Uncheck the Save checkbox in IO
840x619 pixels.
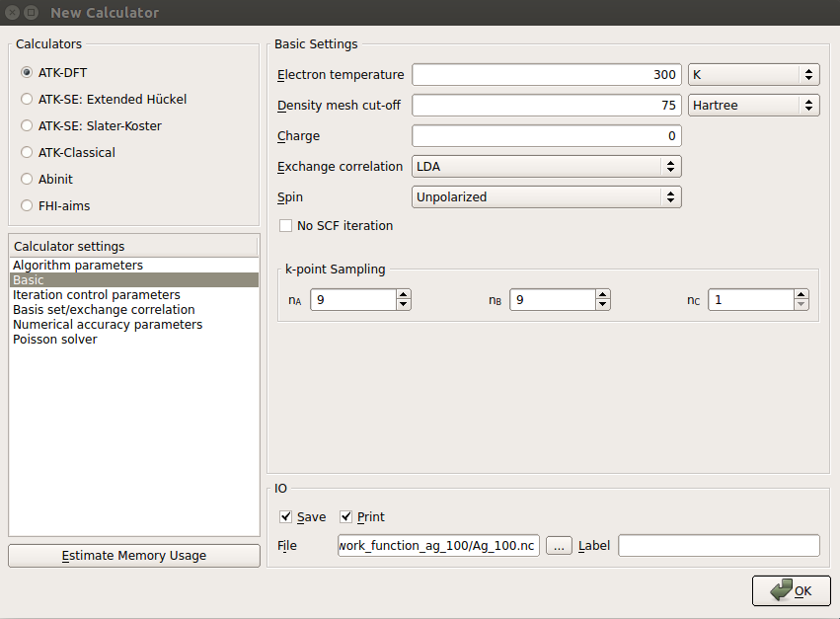285,516
